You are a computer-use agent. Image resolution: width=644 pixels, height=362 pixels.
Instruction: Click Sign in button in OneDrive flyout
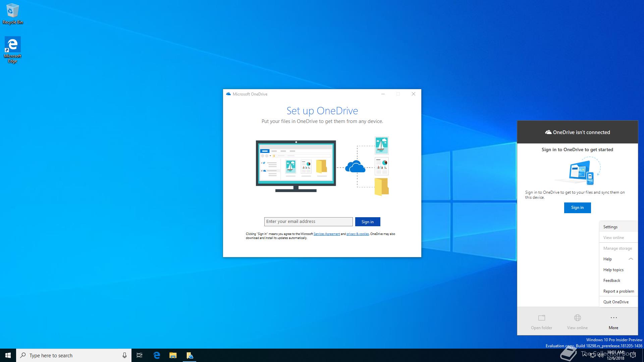pyautogui.click(x=577, y=207)
